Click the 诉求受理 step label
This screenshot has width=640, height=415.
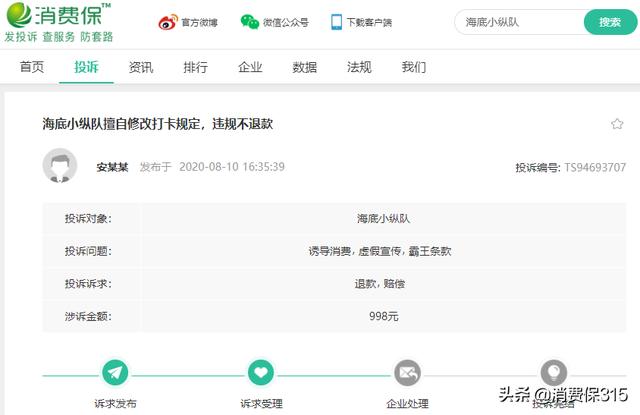pyautogui.click(x=261, y=404)
